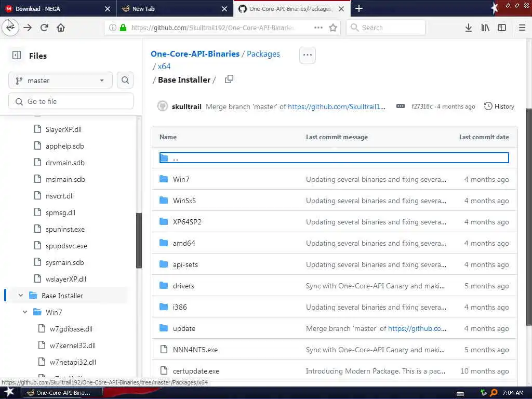Select msimain.sdb in the file tree
The width and height of the screenshot is (532, 399).
(65, 179)
